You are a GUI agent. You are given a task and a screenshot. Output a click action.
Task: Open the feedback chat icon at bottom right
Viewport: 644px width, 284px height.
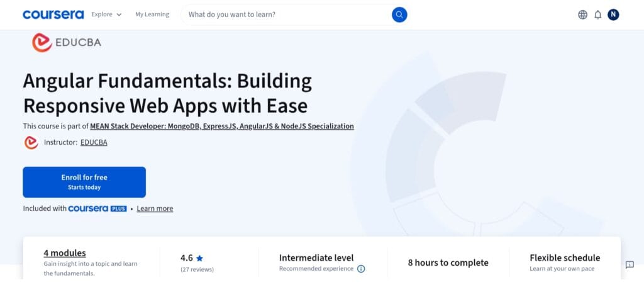[630, 264]
